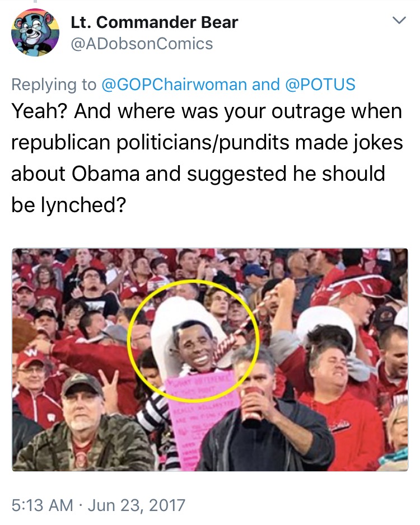The image size is (420, 525).
Task: Click the tweet text starting 'Yeah? And where'
Action: (x=207, y=158)
